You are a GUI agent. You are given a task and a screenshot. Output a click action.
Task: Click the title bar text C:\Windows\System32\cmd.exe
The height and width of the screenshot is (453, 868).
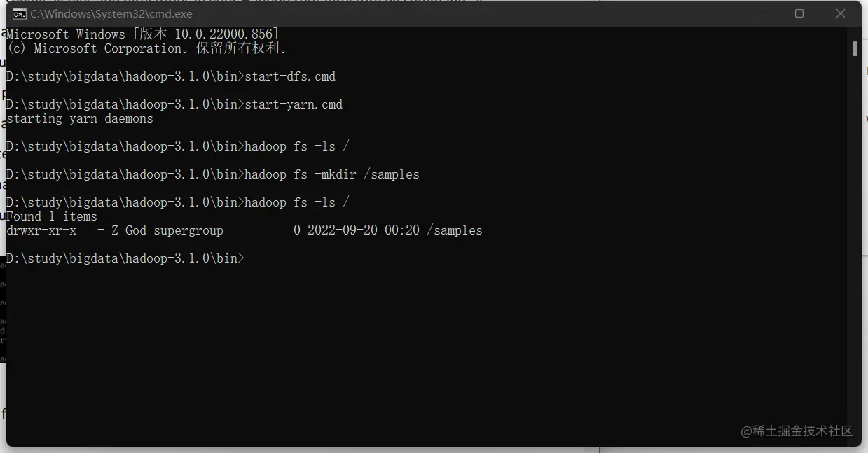111,13
